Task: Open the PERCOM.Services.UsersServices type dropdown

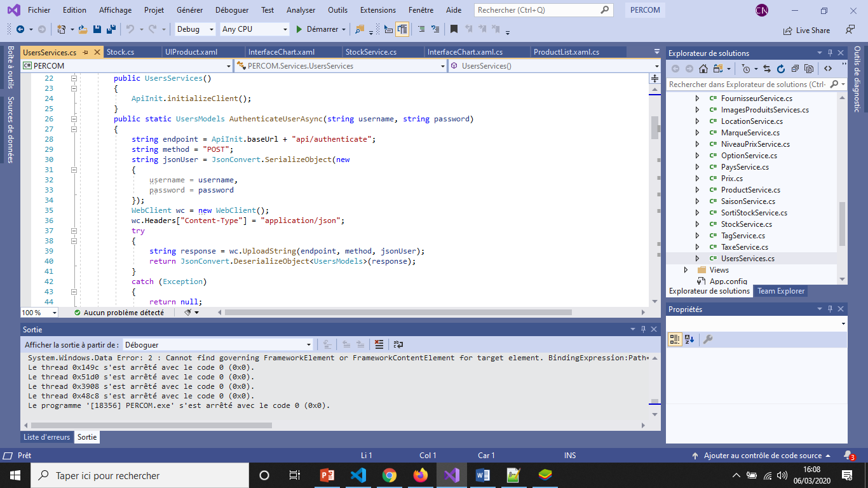Action: click(x=341, y=65)
